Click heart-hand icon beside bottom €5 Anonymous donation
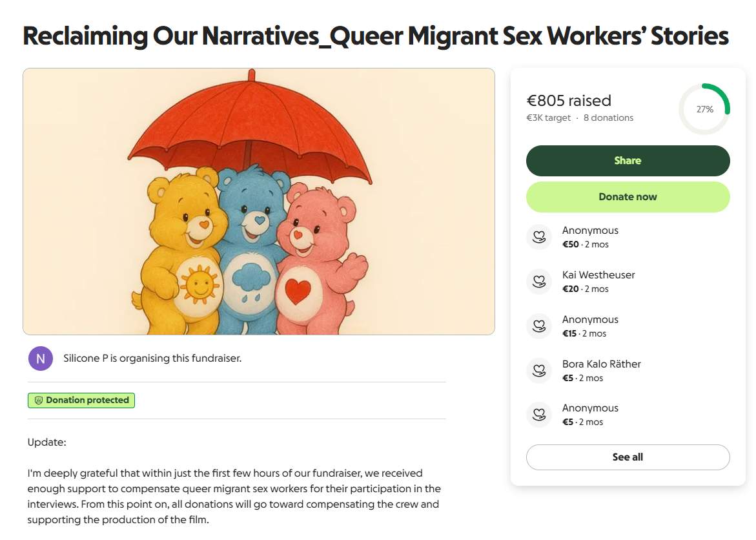This screenshot has height=540, width=756. pyautogui.click(x=538, y=415)
